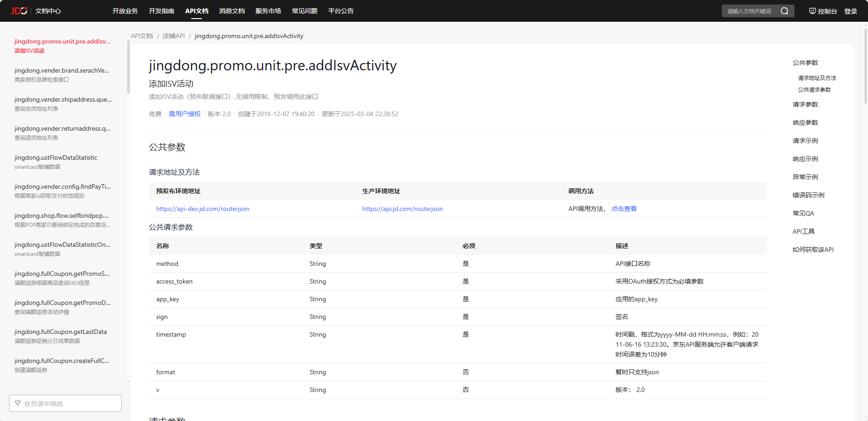
Task: Open the production api.jd.com routerjson link
Action: click(402, 209)
